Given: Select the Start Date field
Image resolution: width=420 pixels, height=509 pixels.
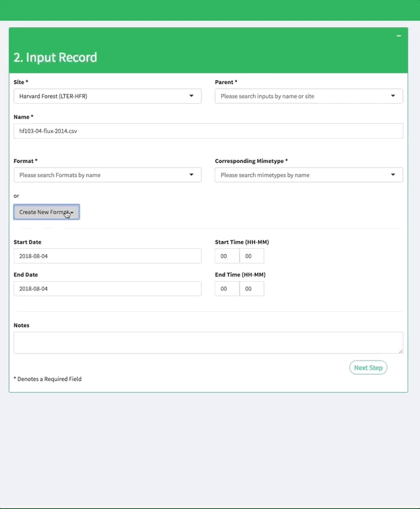Looking at the screenshot, I should pos(107,256).
